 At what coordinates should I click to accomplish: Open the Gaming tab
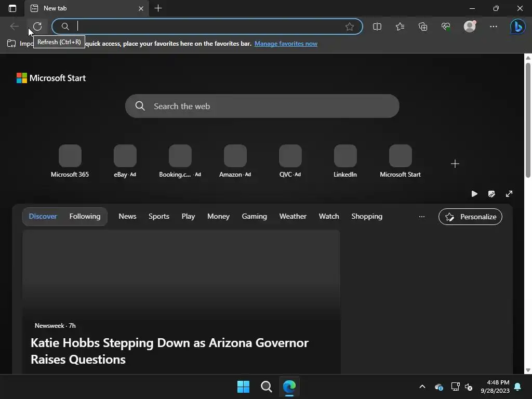point(255,217)
